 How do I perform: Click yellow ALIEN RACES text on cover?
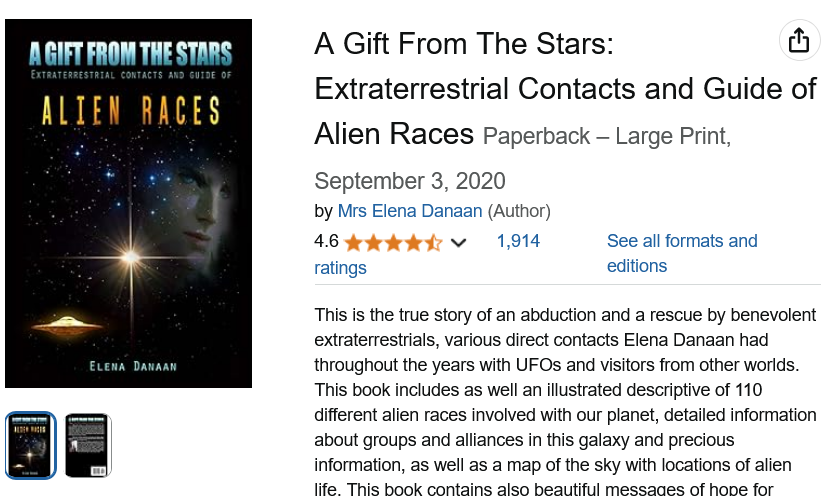(x=131, y=111)
